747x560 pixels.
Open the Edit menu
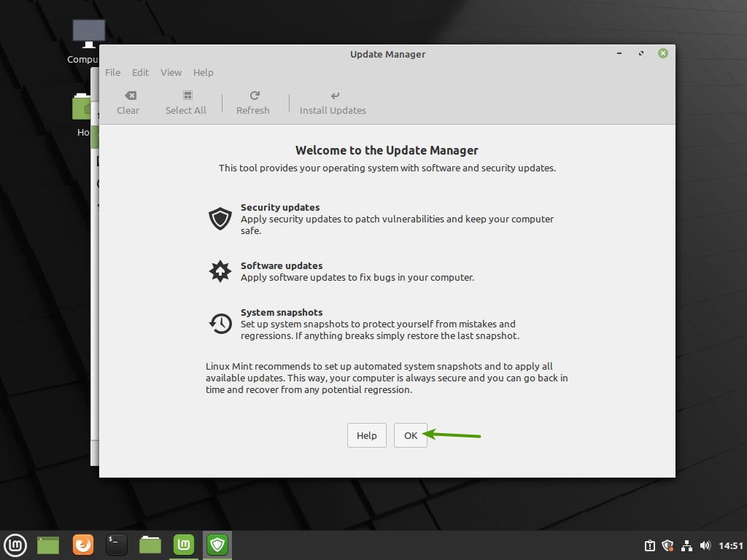point(140,72)
